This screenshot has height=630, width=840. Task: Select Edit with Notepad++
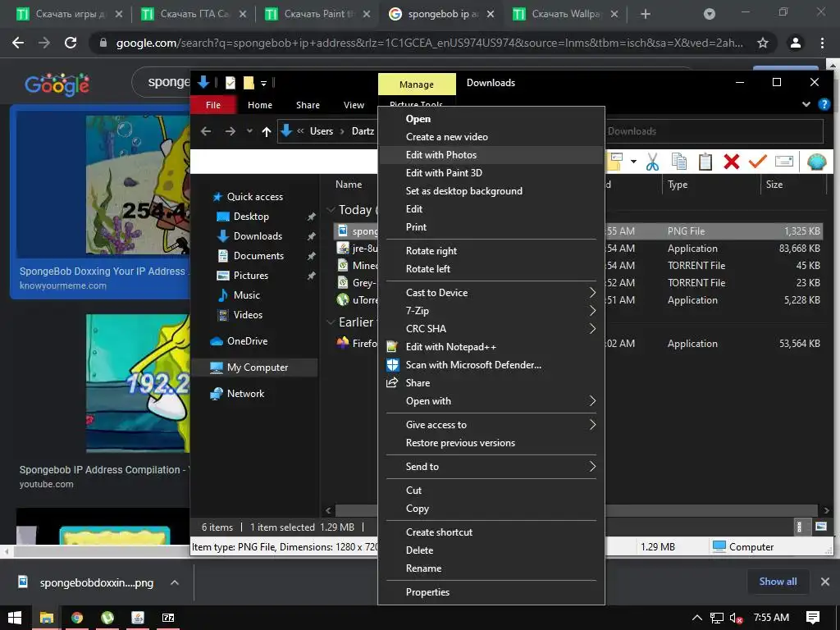491,347
